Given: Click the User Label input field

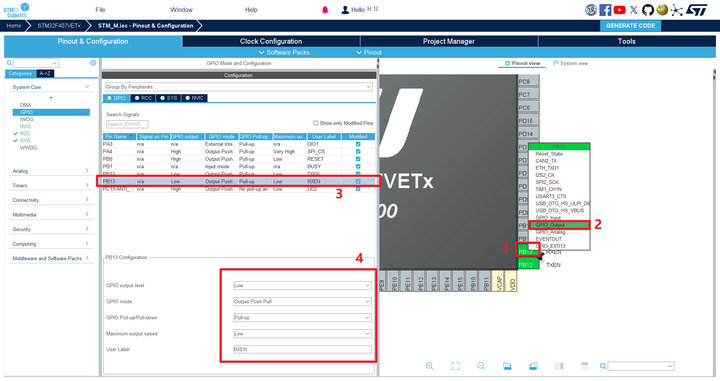Looking at the screenshot, I should pyautogui.click(x=302, y=349).
